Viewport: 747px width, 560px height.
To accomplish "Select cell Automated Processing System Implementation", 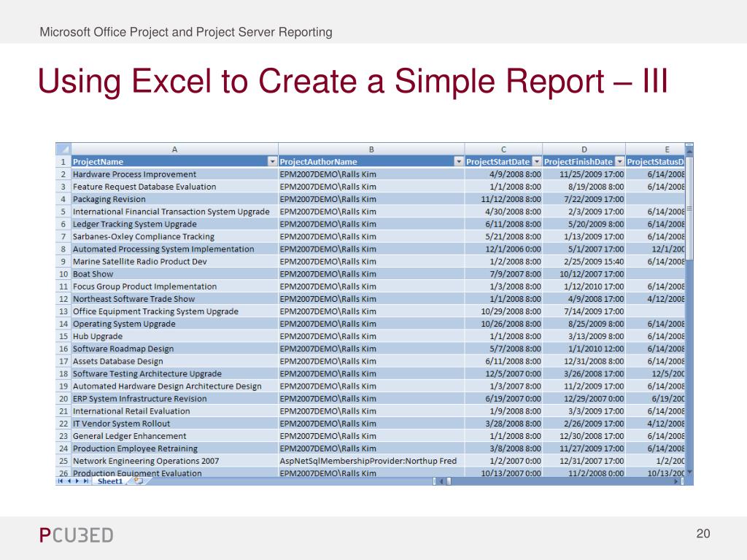I will (174, 249).
